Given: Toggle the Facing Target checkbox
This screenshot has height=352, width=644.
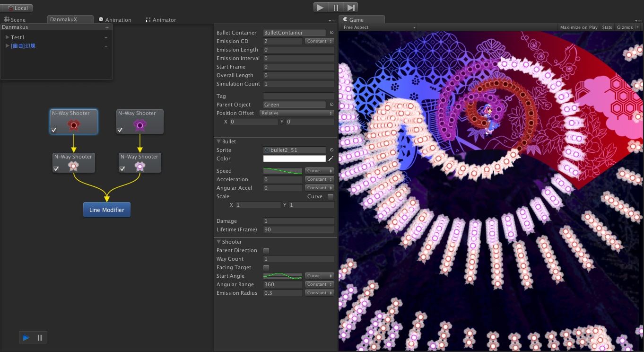Looking at the screenshot, I should click(266, 267).
